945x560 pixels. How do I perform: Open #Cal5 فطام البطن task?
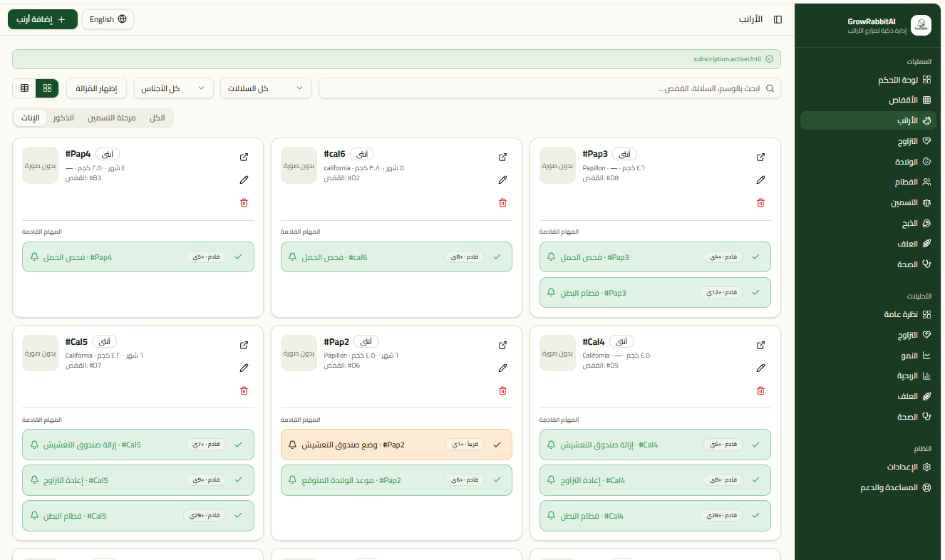tap(138, 516)
